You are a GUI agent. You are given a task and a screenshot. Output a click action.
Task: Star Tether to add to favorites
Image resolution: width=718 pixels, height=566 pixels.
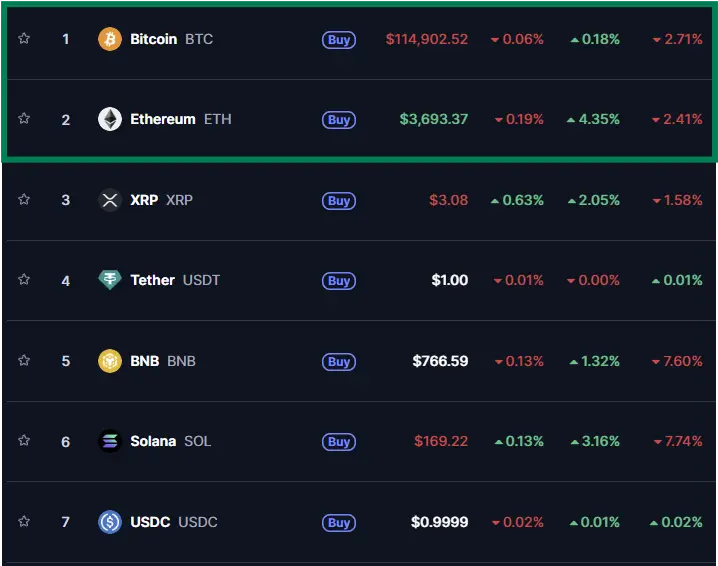[24, 279]
